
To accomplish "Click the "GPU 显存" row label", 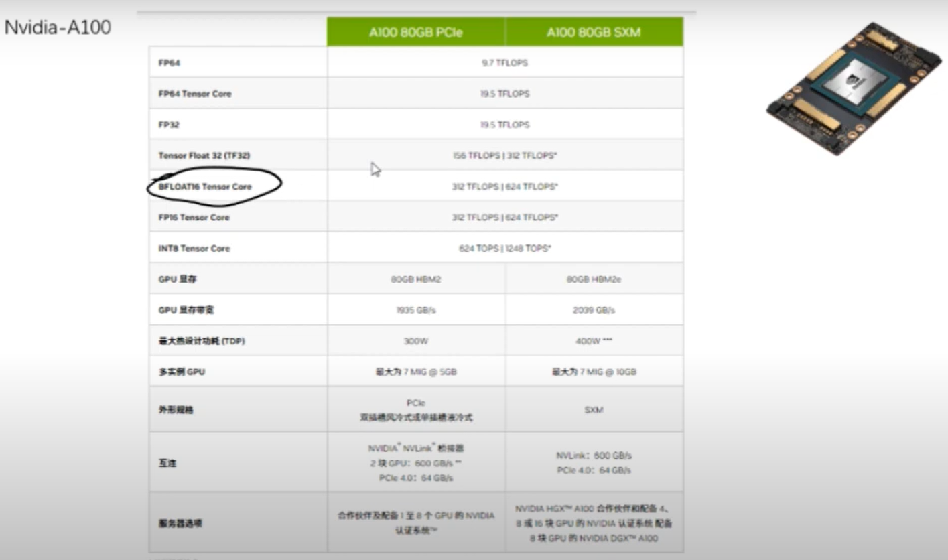I will [178, 279].
